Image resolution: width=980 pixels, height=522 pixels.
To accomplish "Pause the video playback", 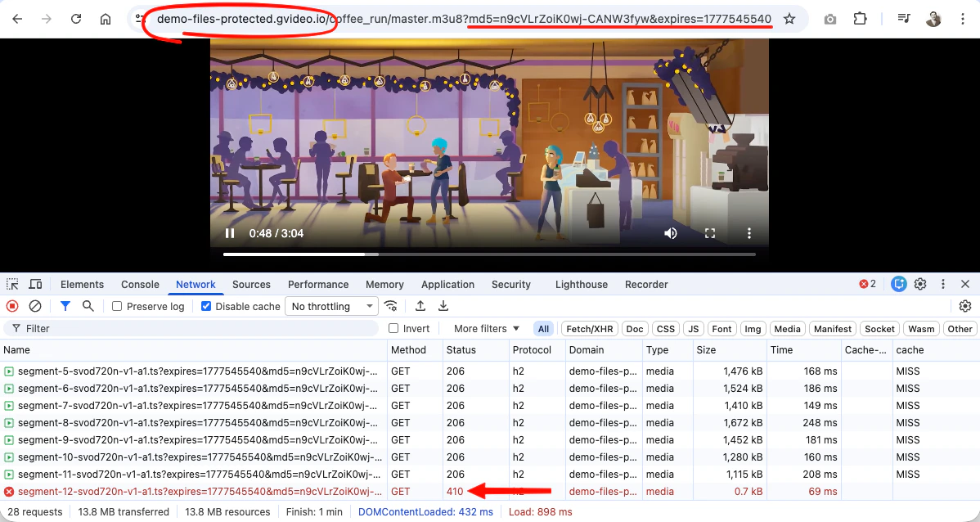I will [229, 233].
